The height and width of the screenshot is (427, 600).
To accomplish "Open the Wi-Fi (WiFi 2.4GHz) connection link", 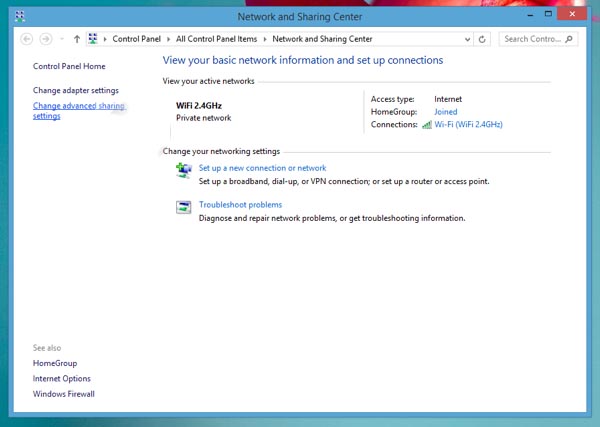I will click(x=468, y=125).
